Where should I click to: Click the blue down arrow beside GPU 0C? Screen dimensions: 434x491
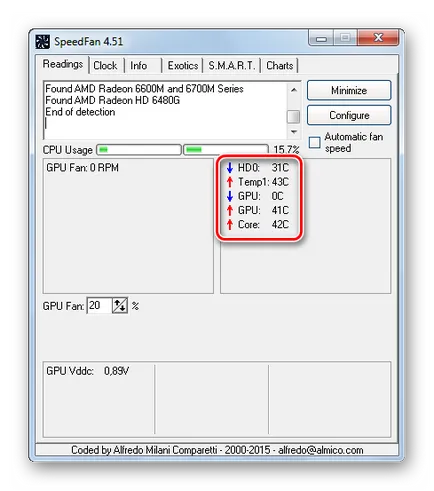[230, 196]
